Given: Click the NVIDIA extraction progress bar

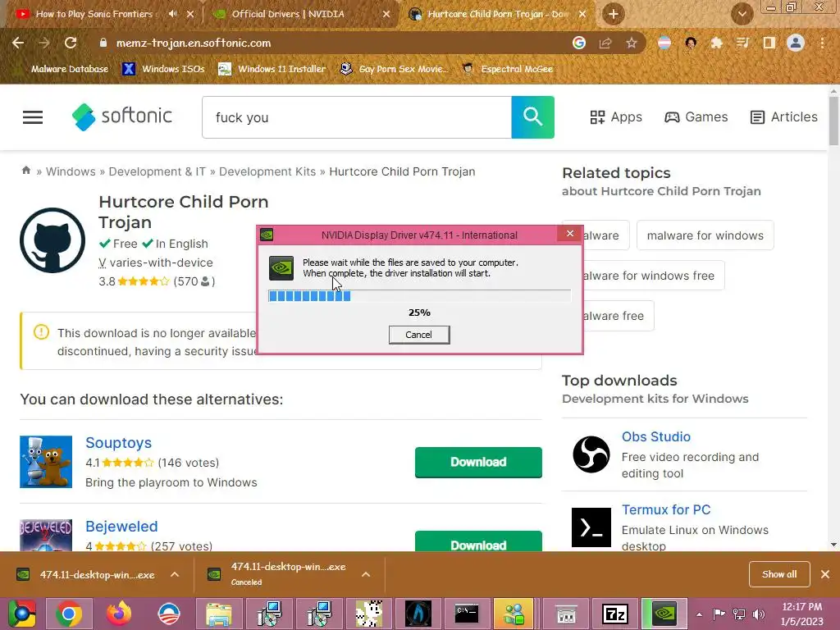Looking at the screenshot, I should [x=419, y=295].
